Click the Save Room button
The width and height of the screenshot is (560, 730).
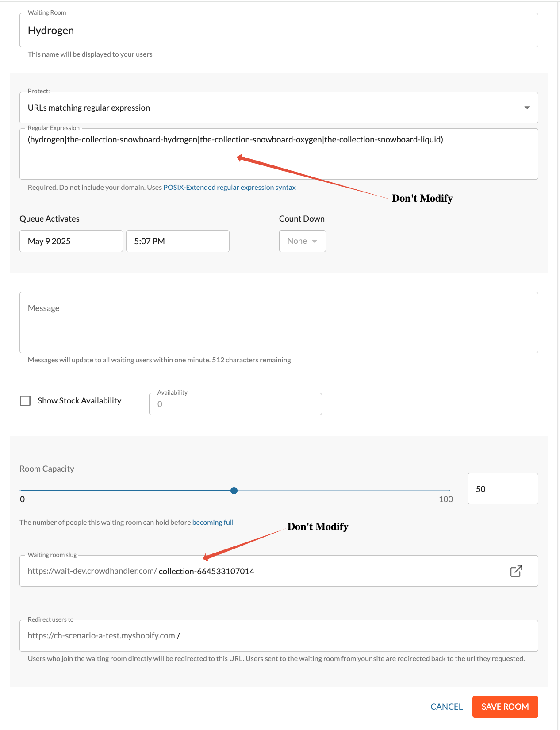pos(505,707)
